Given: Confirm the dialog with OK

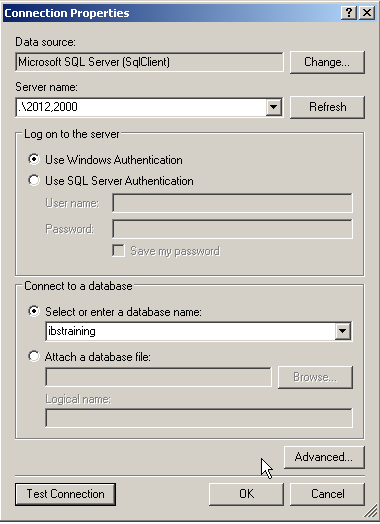Looking at the screenshot, I should click(x=246, y=494).
